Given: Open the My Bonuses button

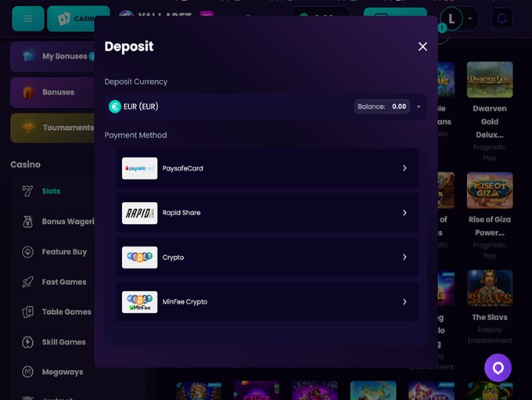Looking at the screenshot, I should [55, 56].
